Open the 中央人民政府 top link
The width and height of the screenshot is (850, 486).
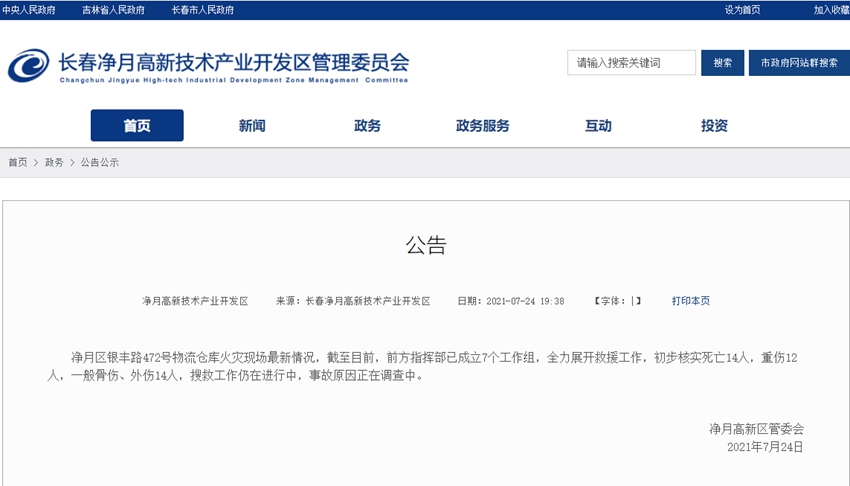[29, 10]
